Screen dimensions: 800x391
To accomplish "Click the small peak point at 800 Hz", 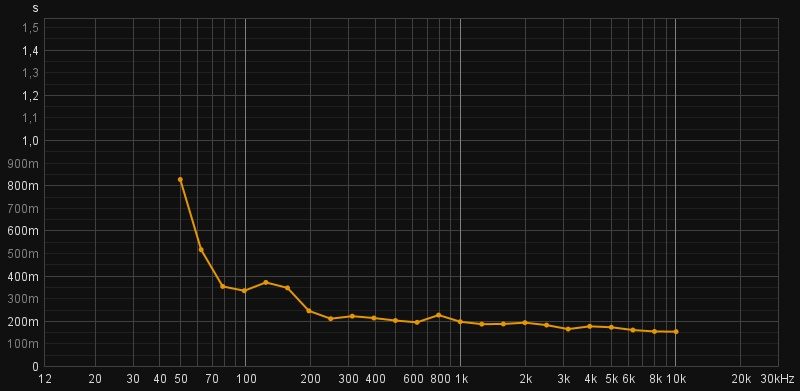I will (439, 315).
